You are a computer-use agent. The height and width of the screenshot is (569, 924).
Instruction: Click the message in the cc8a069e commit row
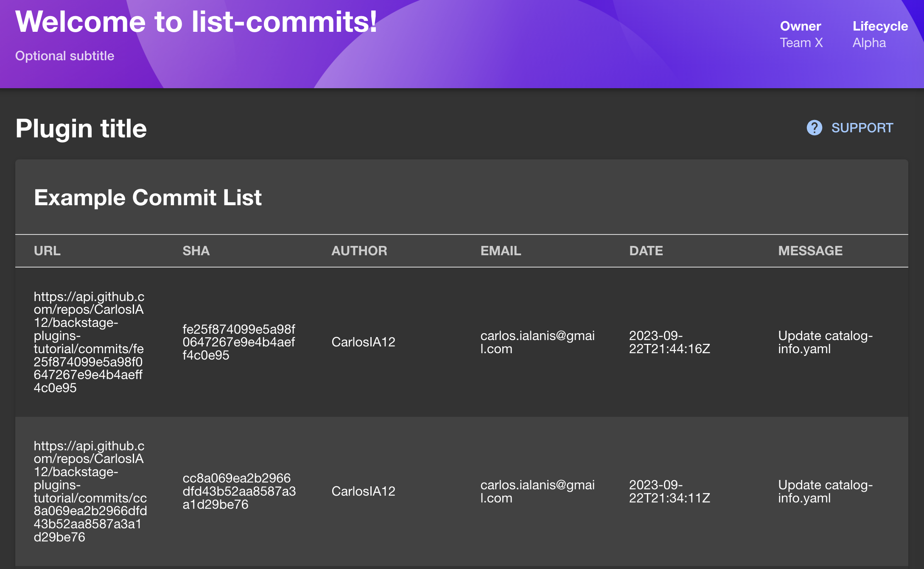click(x=825, y=491)
